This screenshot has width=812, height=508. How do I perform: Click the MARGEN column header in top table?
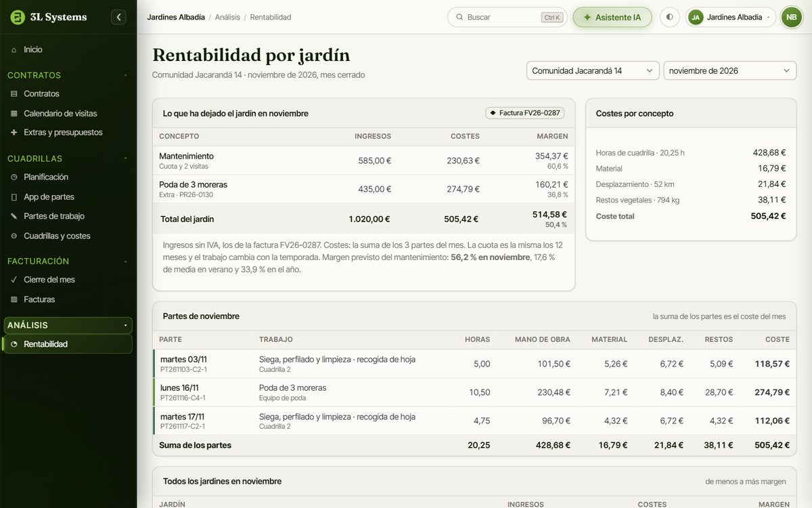click(x=552, y=136)
